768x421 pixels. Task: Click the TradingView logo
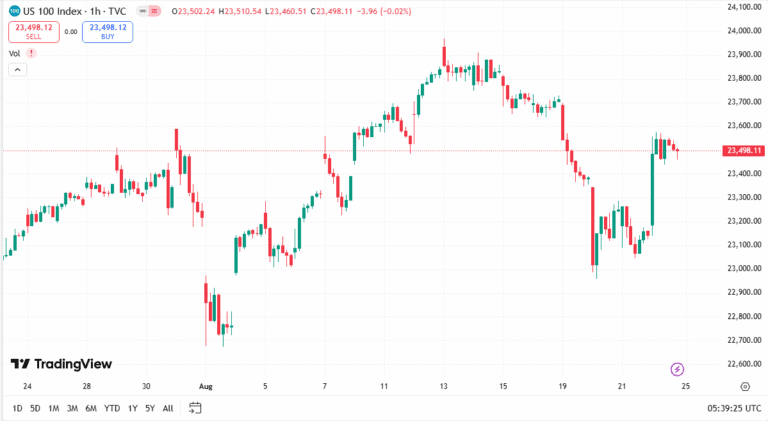(x=61, y=365)
